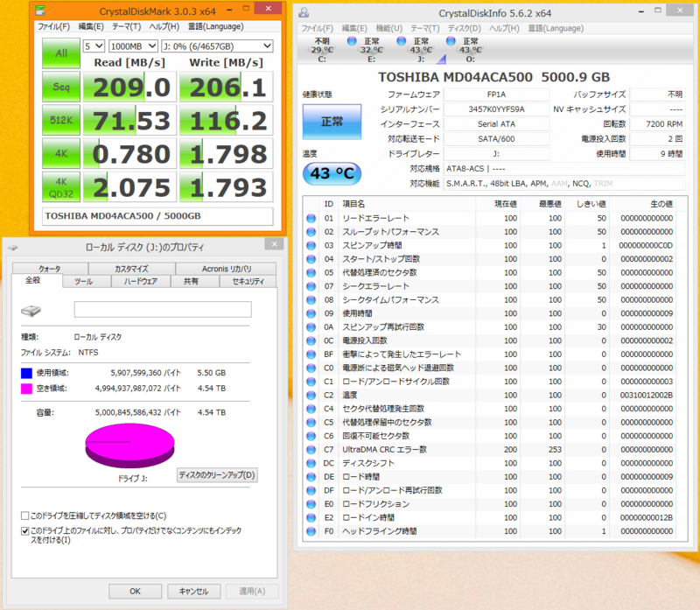700x610 pixels.
Task: Click status circle for ID 0A row
Action: click(x=311, y=327)
